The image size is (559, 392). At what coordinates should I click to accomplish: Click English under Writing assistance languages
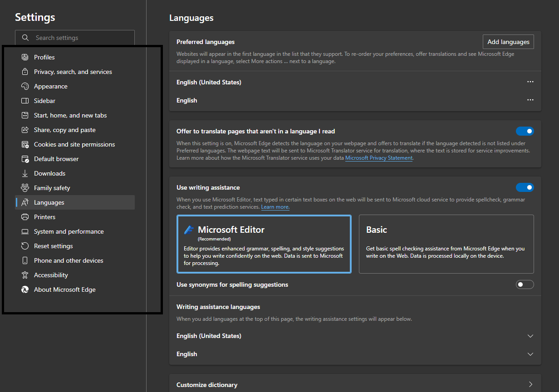tap(187, 354)
